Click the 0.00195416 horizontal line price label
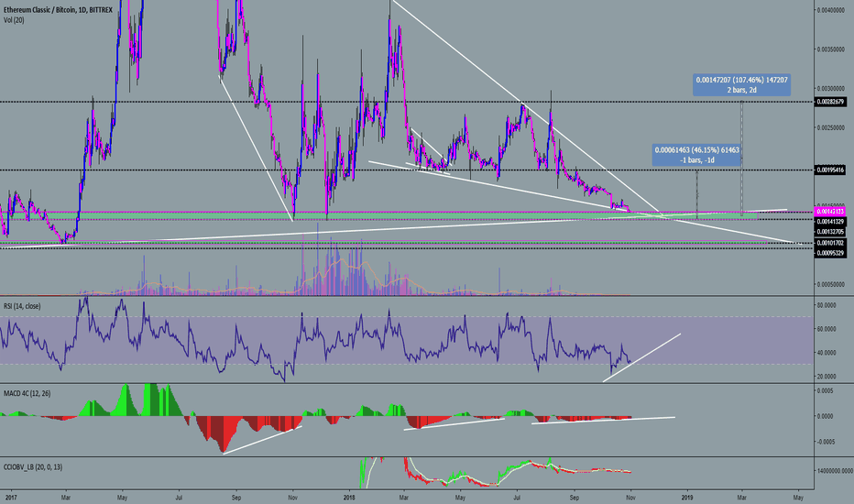 [830, 170]
